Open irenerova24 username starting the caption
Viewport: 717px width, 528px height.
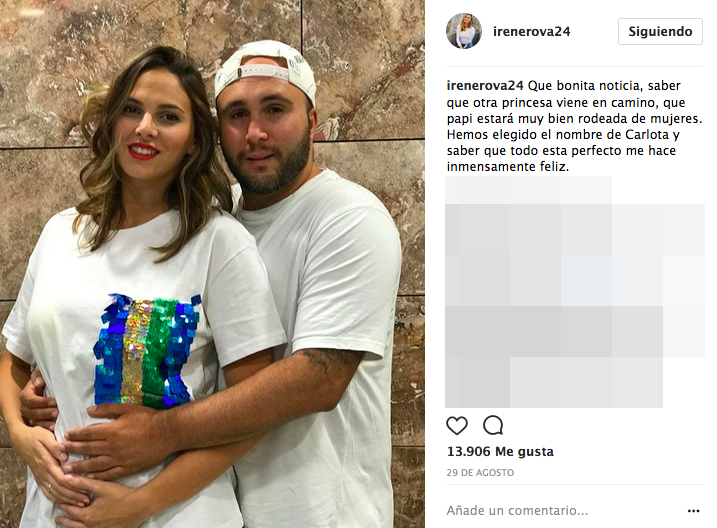pyautogui.click(x=485, y=86)
